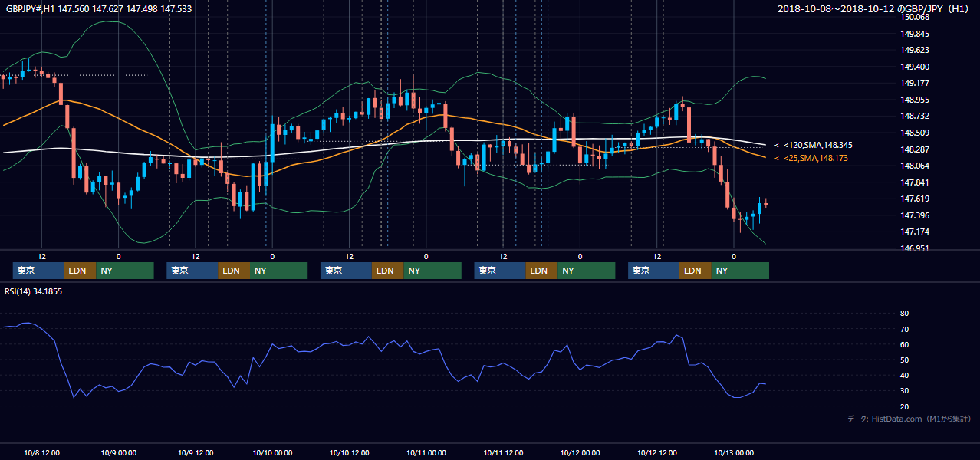Click price axis label 147.174
The height and width of the screenshot is (460, 980).
coord(914,232)
